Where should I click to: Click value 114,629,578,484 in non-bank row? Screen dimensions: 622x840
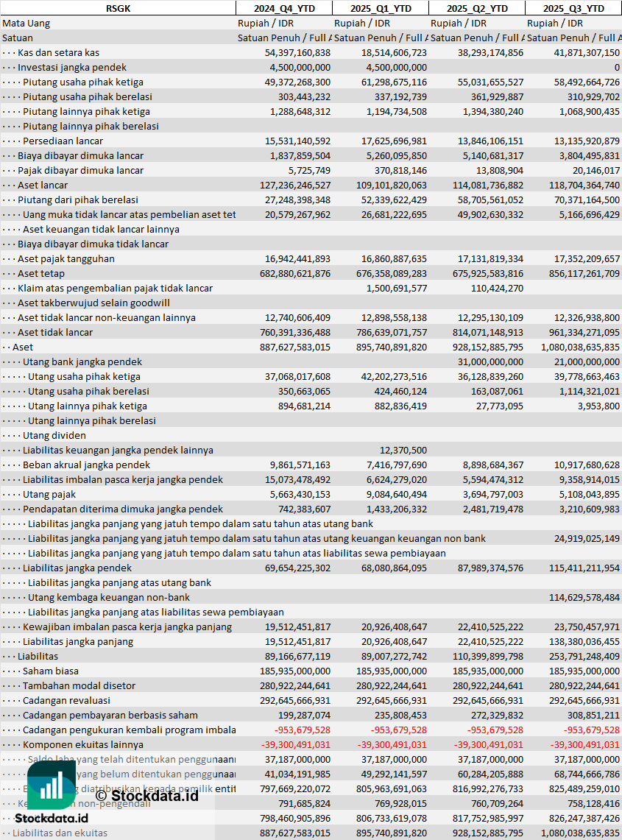click(x=584, y=598)
